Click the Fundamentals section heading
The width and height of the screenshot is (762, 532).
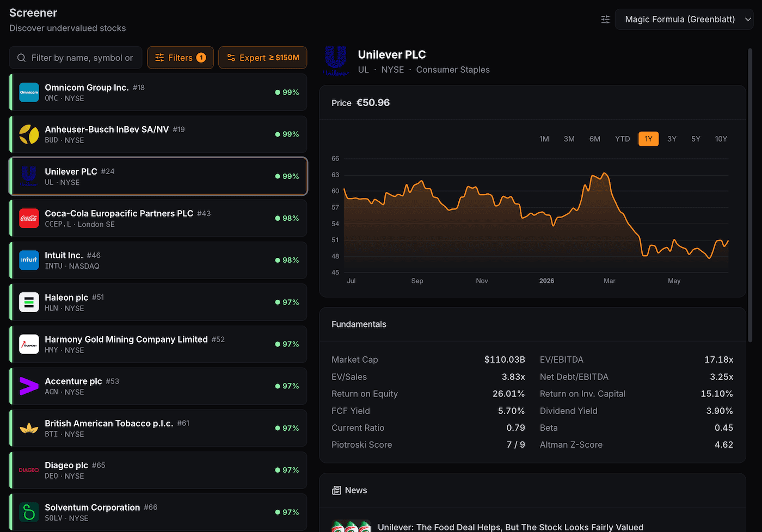(x=359, y=324)
